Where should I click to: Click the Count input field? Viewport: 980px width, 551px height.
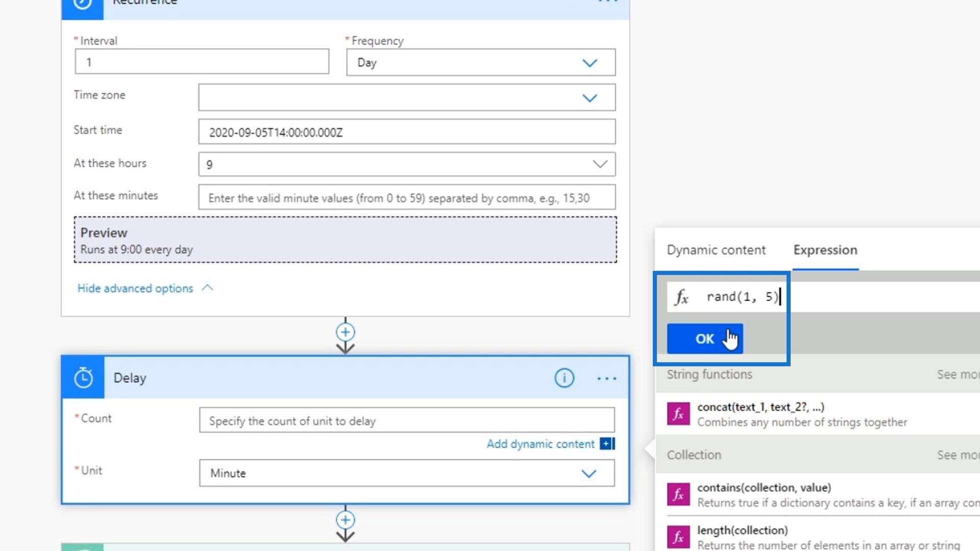pos(406,421)
